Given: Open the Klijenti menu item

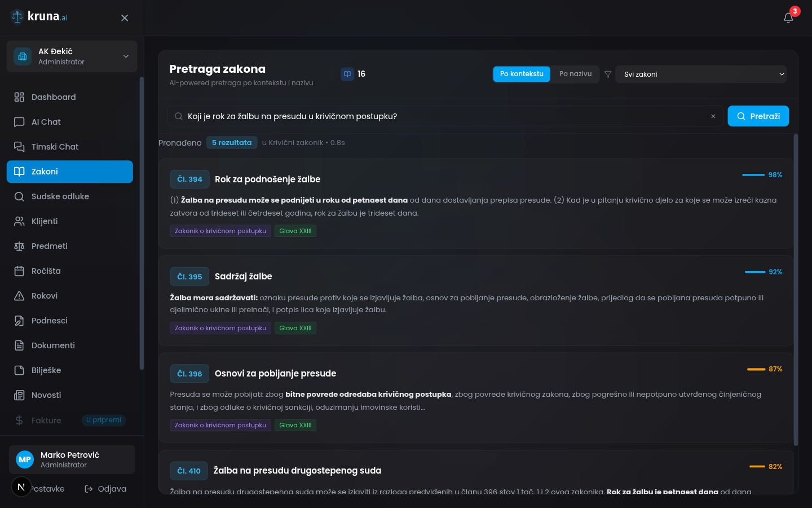Looking at the screenshot, I should 45,221.
